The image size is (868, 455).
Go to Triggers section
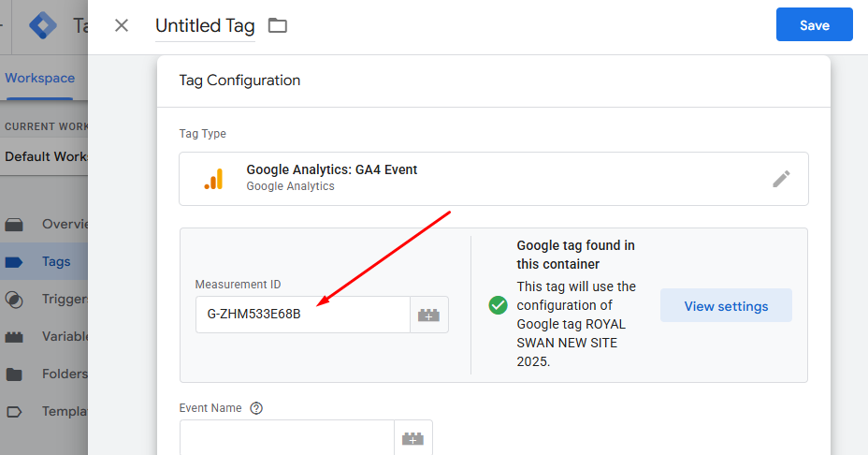tap(44, 300)
